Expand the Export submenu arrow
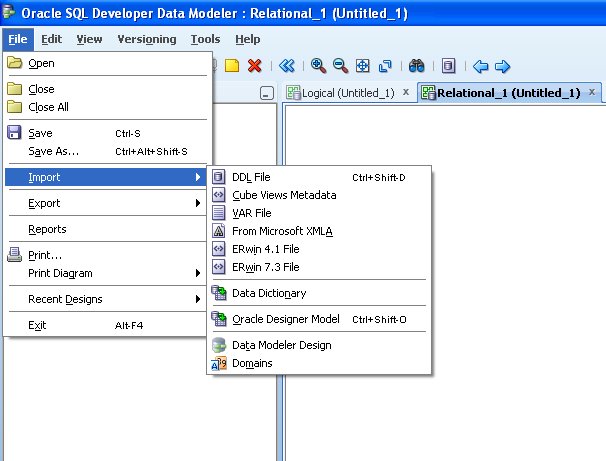This screenshot has height=461, width=606. click(x=198, y=203)
